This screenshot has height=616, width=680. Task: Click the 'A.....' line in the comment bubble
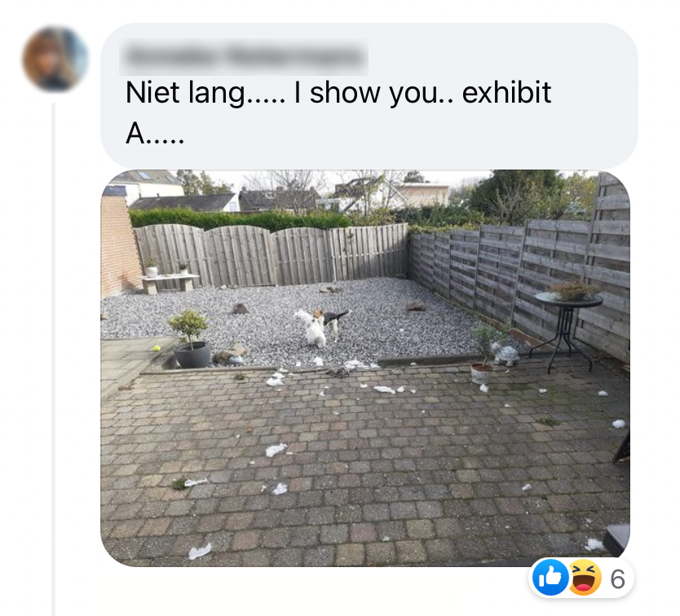[x=155, y=134]
